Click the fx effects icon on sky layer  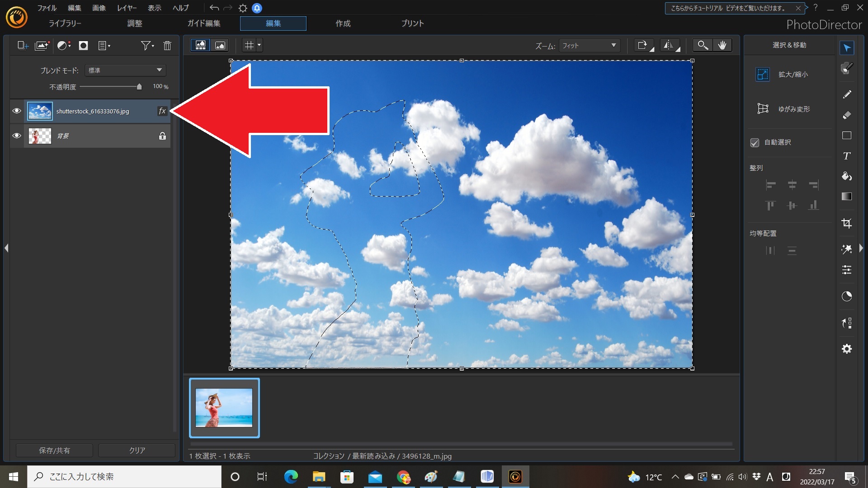click(x=162, y=111)
